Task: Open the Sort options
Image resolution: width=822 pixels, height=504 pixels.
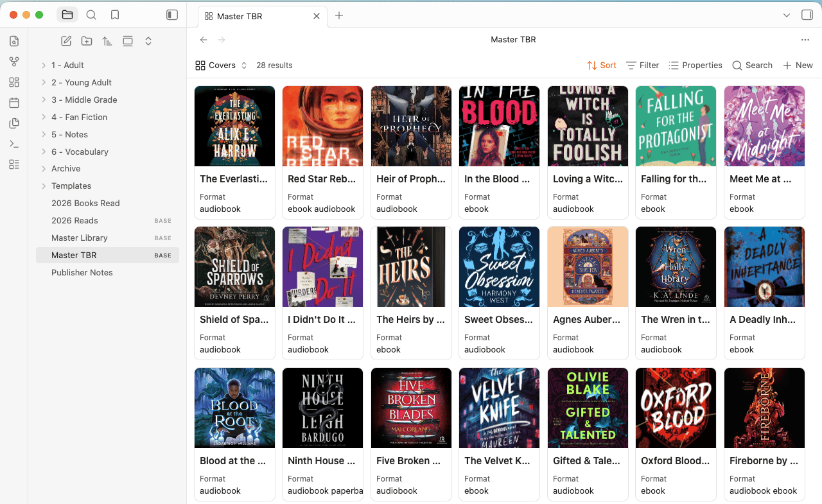Action: (x=602, y=65)
